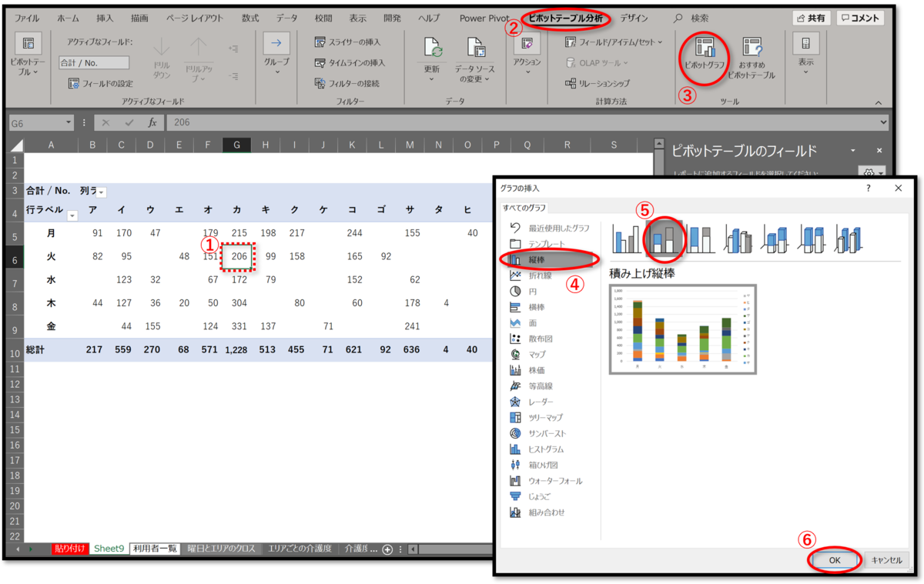The width and height of the screenshot is (924, 584).
Task: Open the 列ラベル column labels filter dropdown
Action: [x=102, y=192]
